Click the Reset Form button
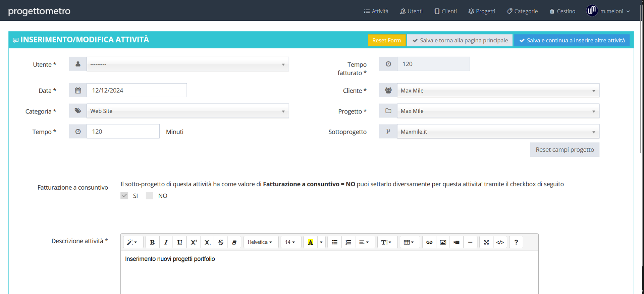Image resolution: width=644 pixels, height=294 pixels. [x=386, y=40]
